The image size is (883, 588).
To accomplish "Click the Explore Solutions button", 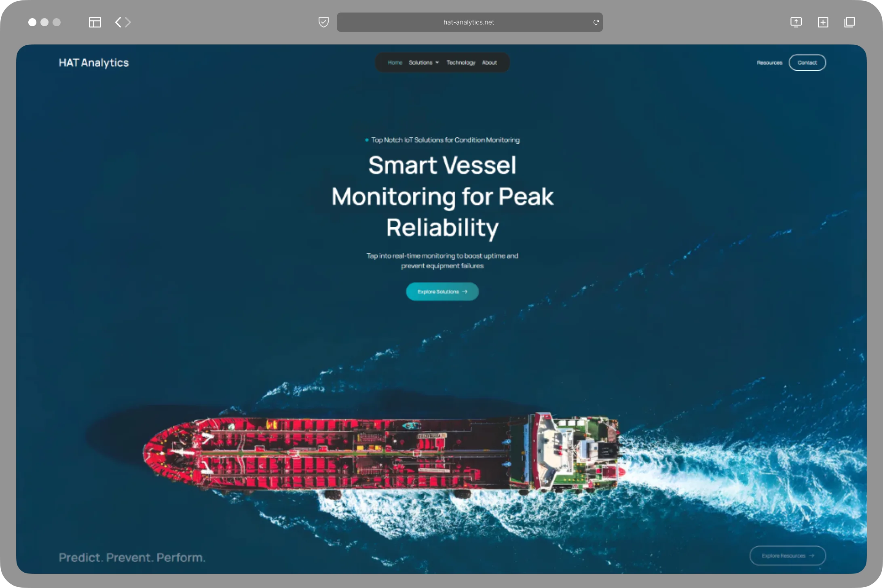I will tap(442, 291).
